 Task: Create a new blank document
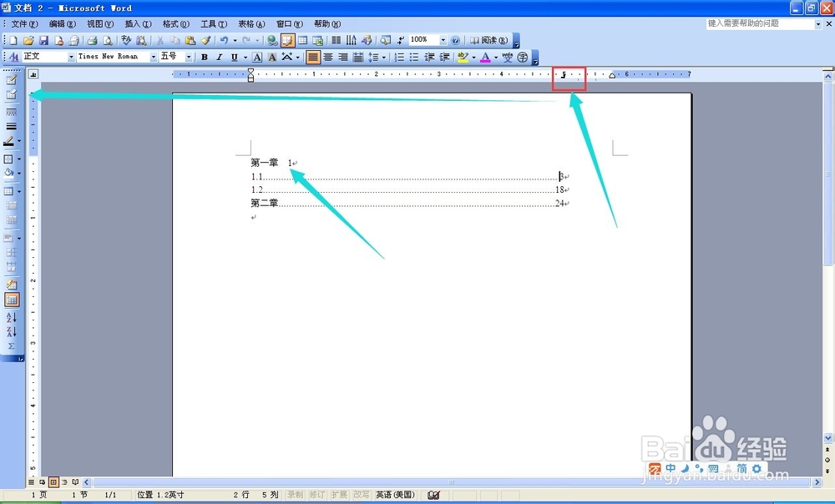[13, 40]
